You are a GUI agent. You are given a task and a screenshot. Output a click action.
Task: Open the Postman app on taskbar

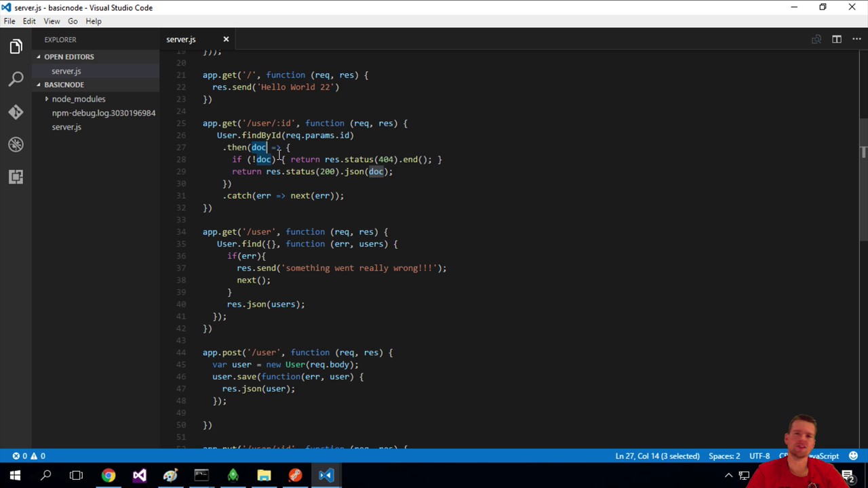tap(295, 476)
